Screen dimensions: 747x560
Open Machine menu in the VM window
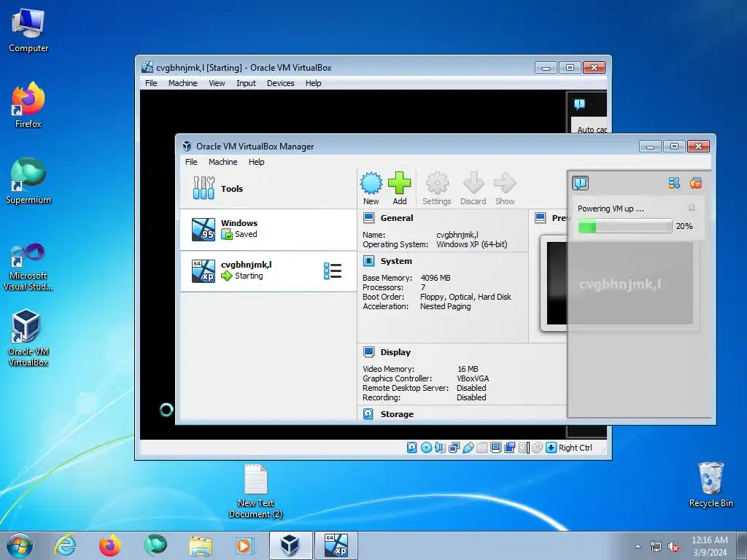pos(183,83)
